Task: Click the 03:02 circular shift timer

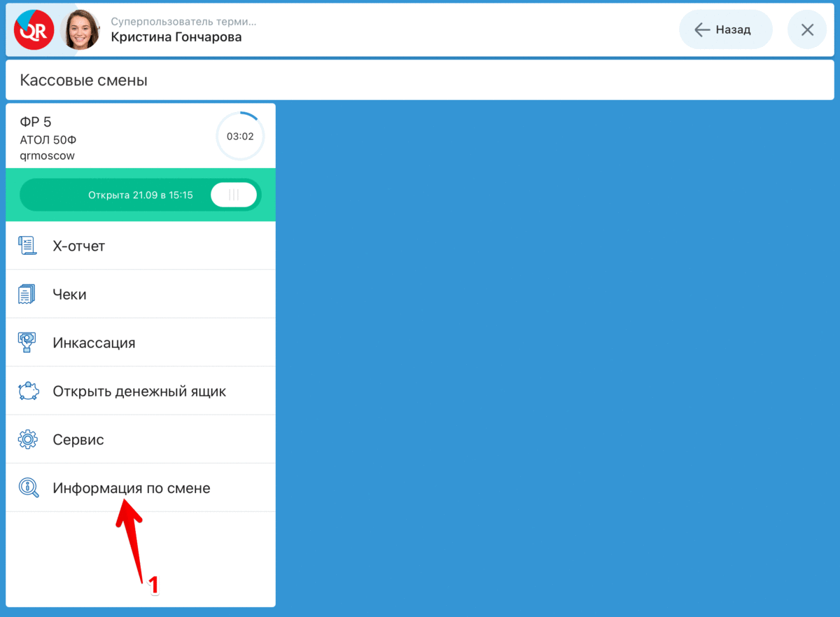Action: coord(240,136)
